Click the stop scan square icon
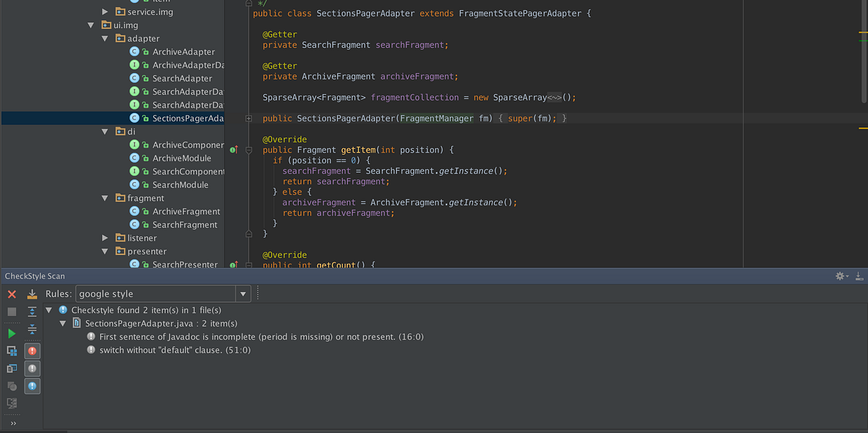Viewport: 868px width, 433px height. coord(11,312)
